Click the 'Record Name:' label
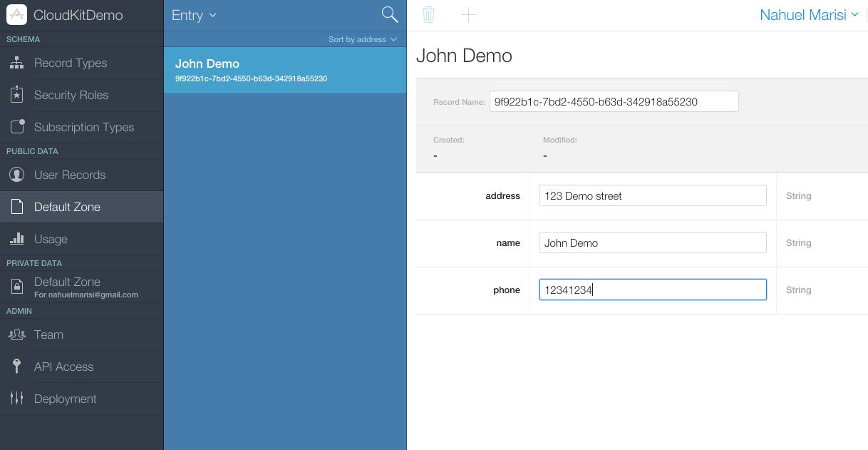868x450 pixels. click(459, 102)
